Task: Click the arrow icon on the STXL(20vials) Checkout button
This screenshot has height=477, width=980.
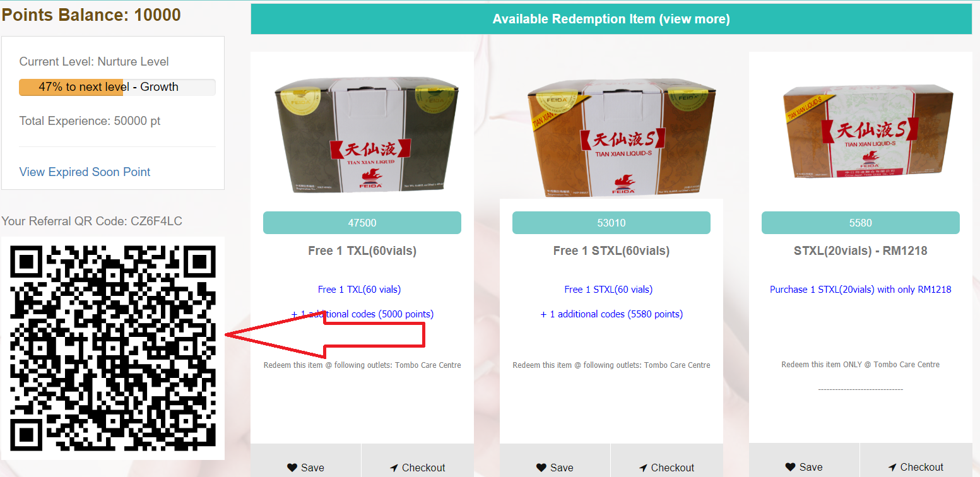Action: click(x=892, y=468)
